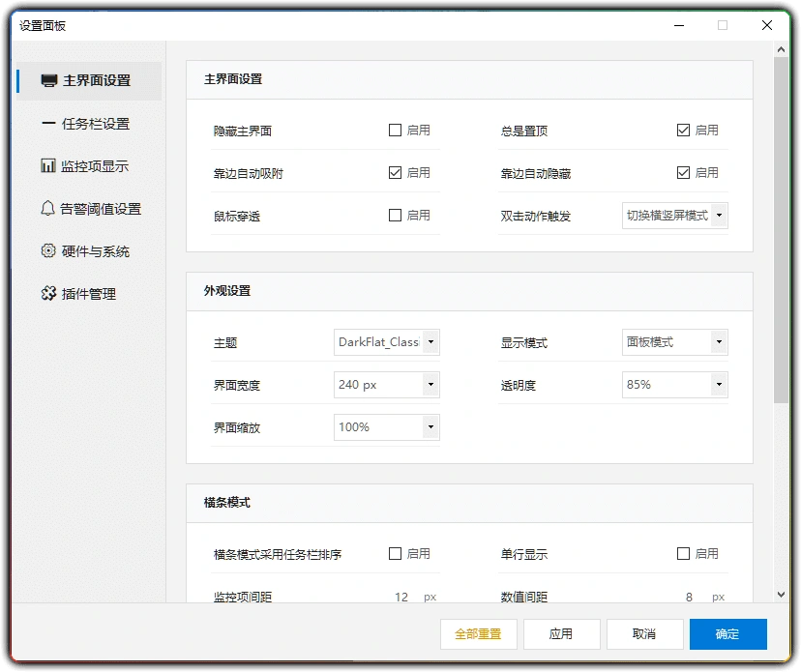The width and height of the screenshot is (801, 672).
Task: Enable 隐藏主界面 checkbox
Action: tap(395, 131)
